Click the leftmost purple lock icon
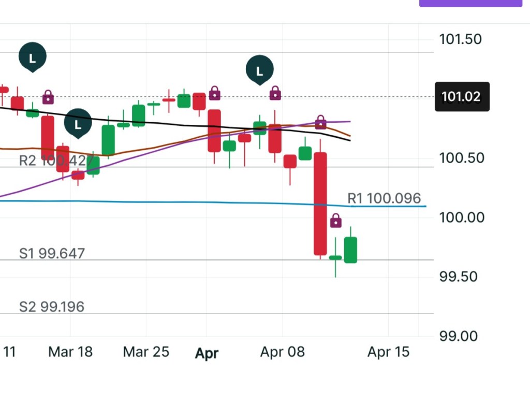The width and height of the screenshot is (530, 420). [x=48, y=97]
